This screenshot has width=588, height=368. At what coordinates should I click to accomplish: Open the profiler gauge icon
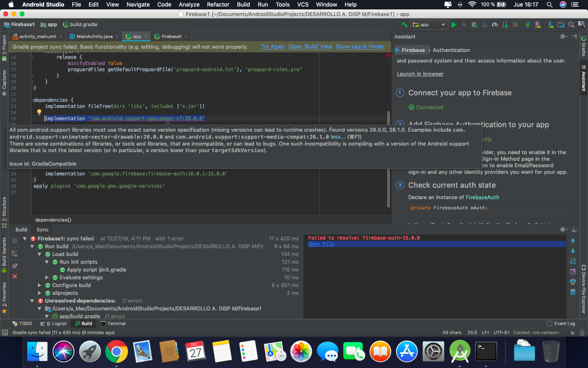[495, 25]
